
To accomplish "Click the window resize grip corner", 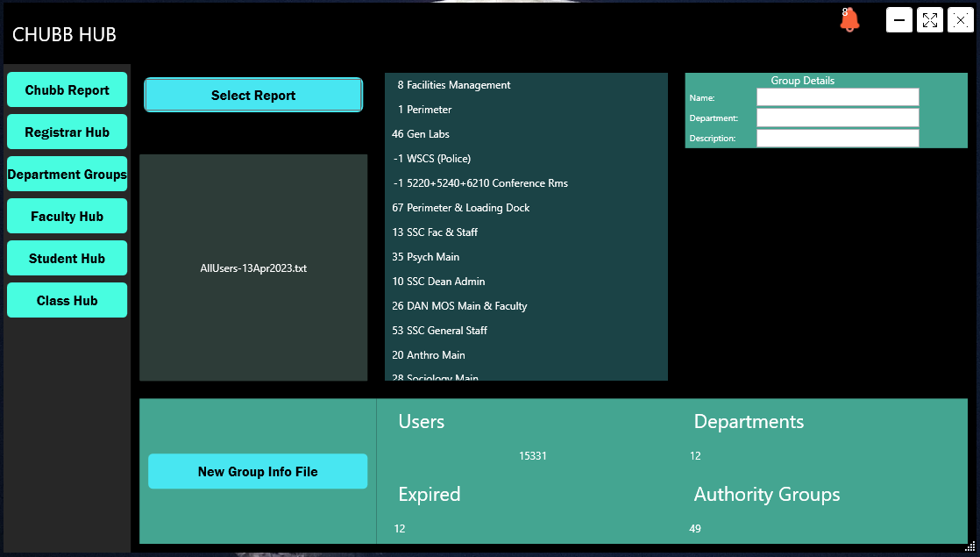I will [970, 546].
